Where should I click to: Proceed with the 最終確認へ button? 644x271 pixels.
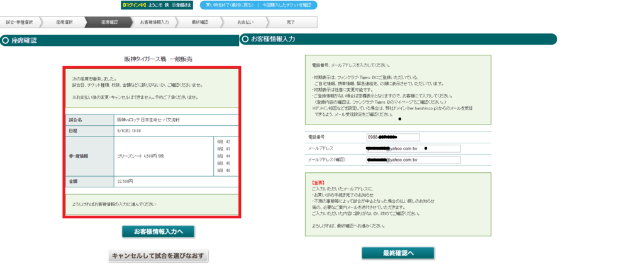coord(397,253)
